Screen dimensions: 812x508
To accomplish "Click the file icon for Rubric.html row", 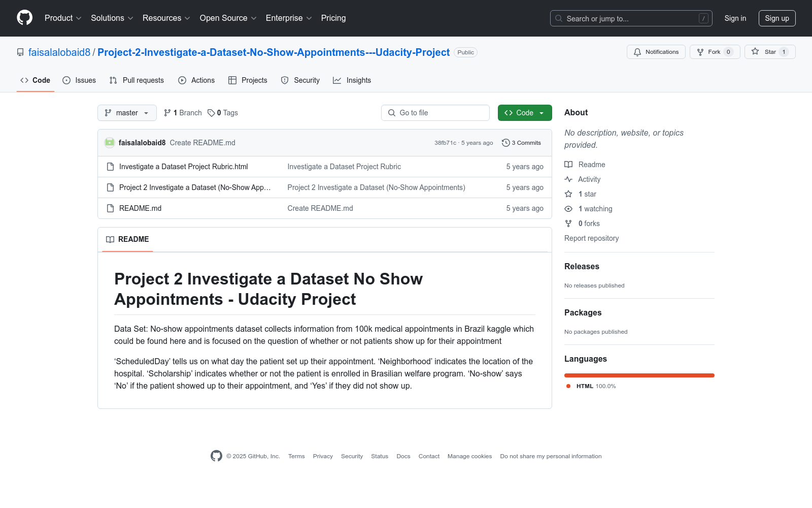I will click(x=110, y=167).
